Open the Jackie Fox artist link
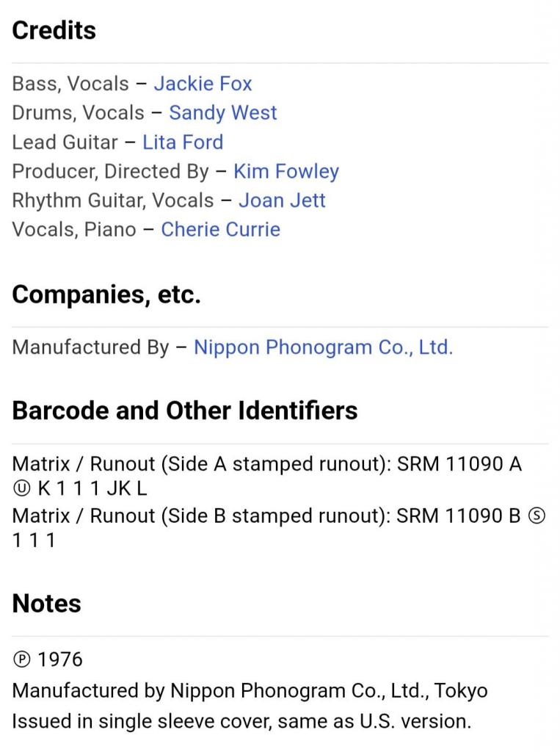 tap(203, 84)
